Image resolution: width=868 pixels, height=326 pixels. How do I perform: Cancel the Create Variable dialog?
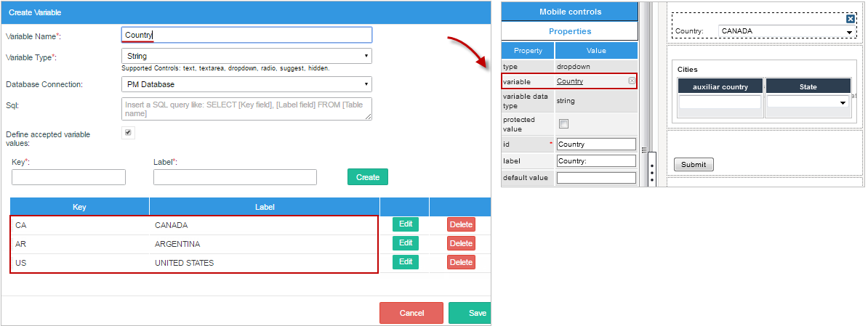tap(411, 313)
